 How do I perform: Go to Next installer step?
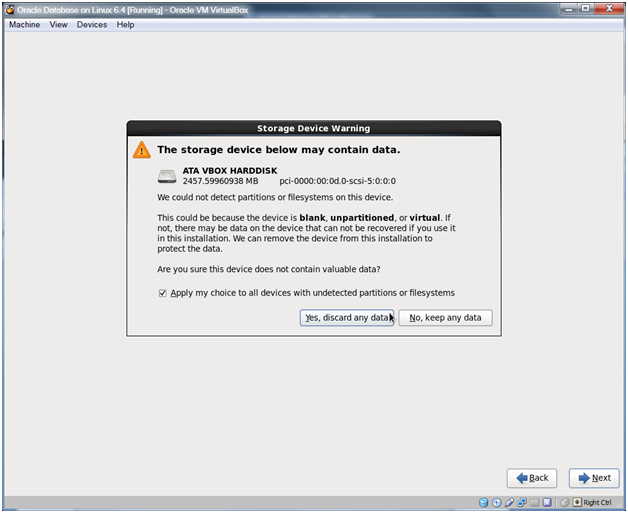click(593, 478)
